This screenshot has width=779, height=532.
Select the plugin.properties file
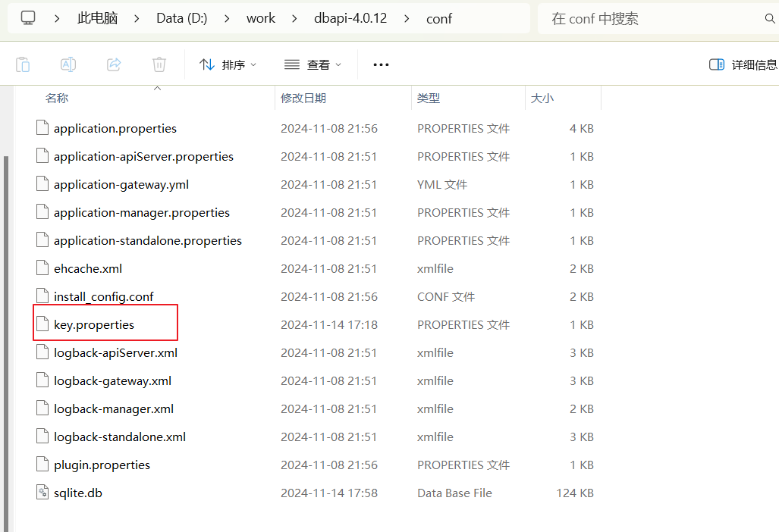(102, 465)
